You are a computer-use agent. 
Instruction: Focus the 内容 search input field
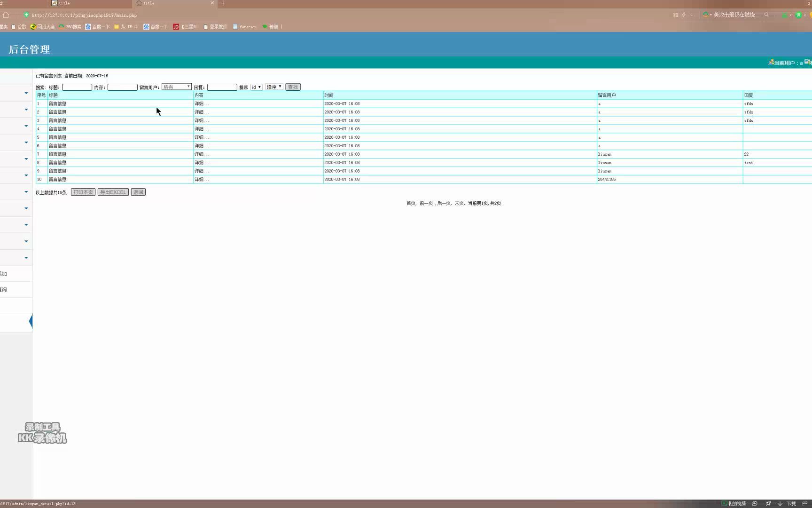(x=123, y=87)
